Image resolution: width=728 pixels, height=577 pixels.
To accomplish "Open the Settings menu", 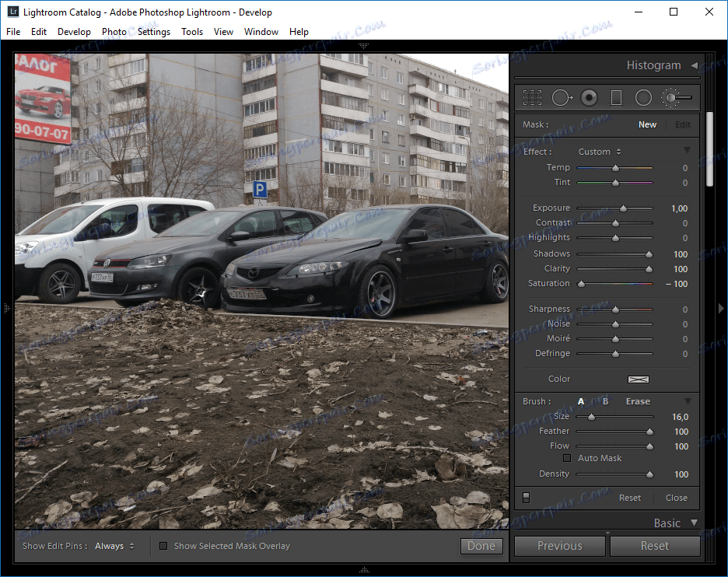I will pyautogui.click(x=154, y=32).
